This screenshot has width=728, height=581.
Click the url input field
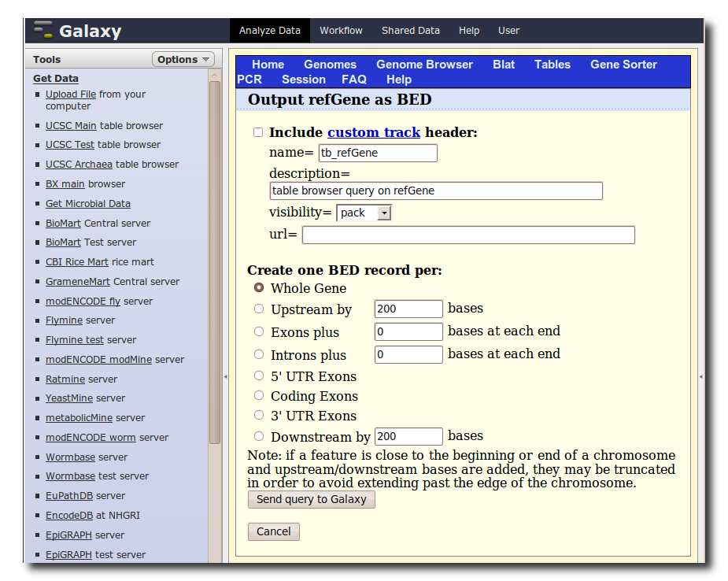tap(468, 235)
